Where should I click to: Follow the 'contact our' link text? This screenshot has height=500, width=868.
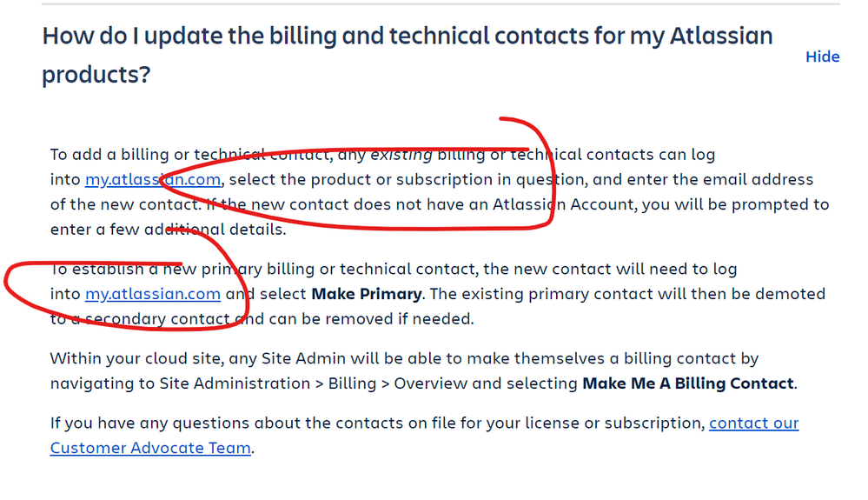point(753,423)
